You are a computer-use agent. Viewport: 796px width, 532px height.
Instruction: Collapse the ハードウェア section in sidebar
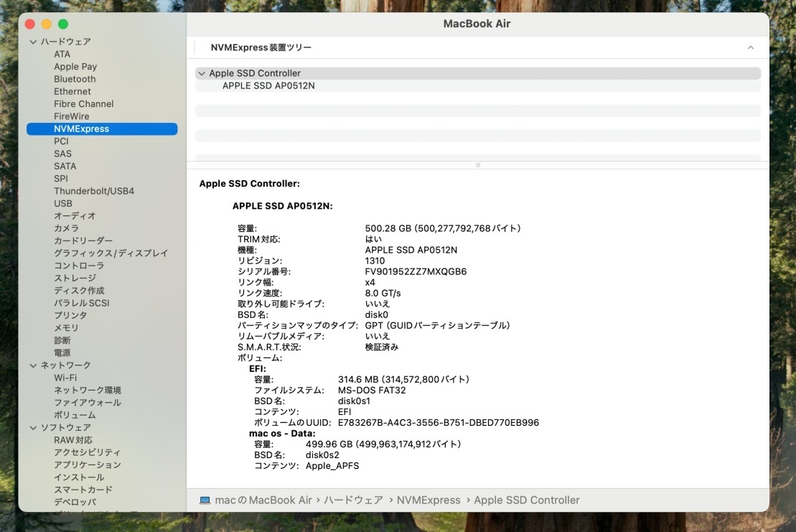point(33,42)
